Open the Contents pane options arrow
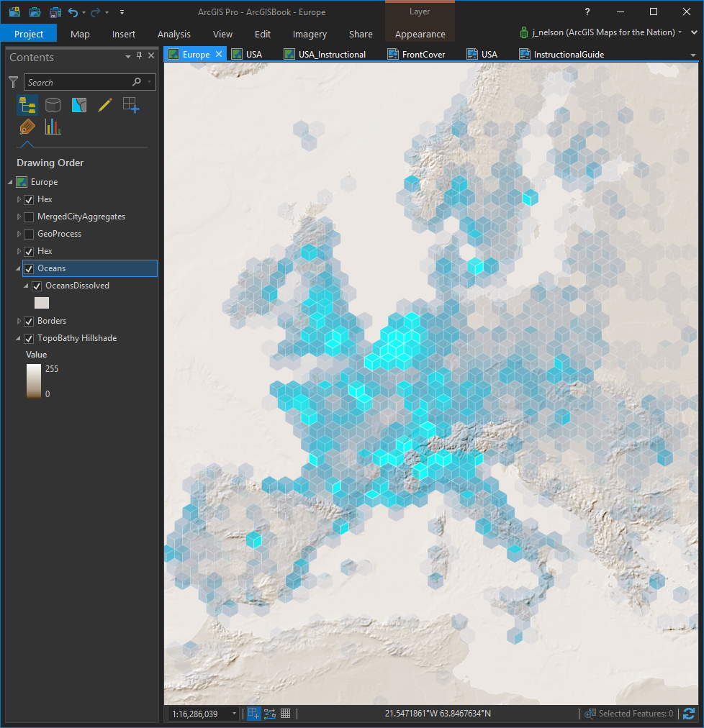 (x=128, y=57)
